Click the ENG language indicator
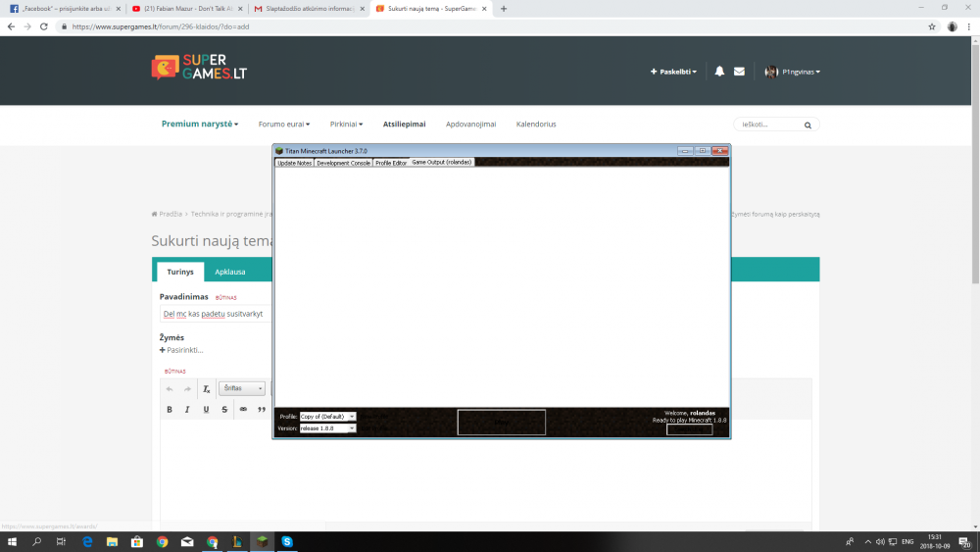 907,541
